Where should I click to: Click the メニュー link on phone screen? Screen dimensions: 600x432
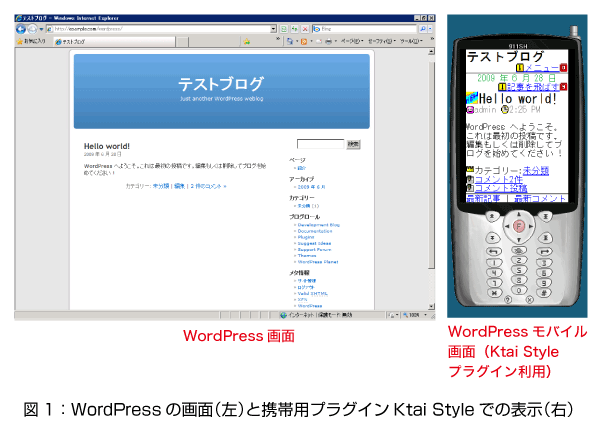(542, 68)
